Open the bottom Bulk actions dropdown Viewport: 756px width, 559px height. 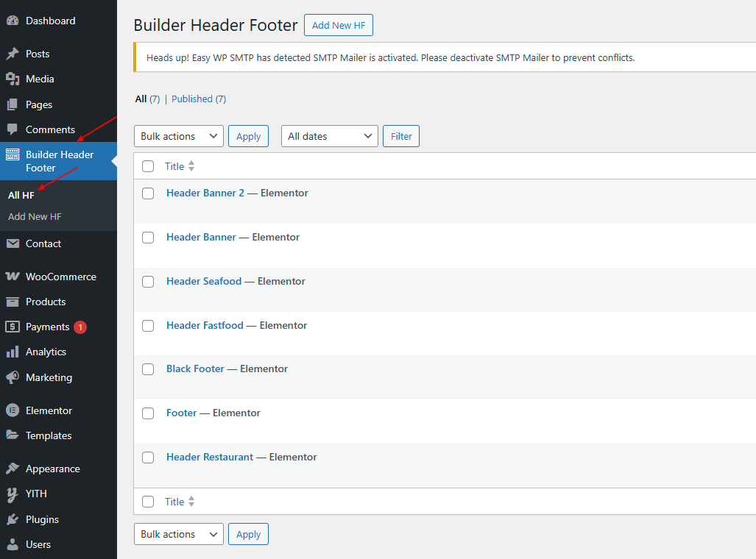point(178,534)
